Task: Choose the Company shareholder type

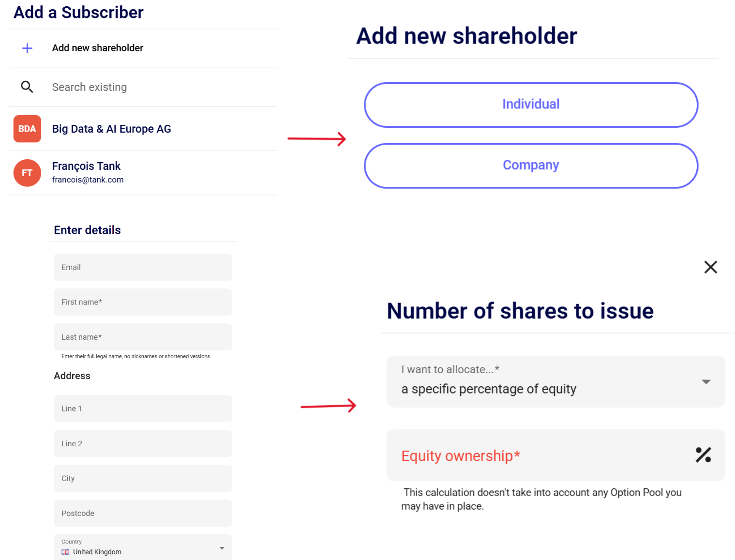Action: tap(531, 166)
